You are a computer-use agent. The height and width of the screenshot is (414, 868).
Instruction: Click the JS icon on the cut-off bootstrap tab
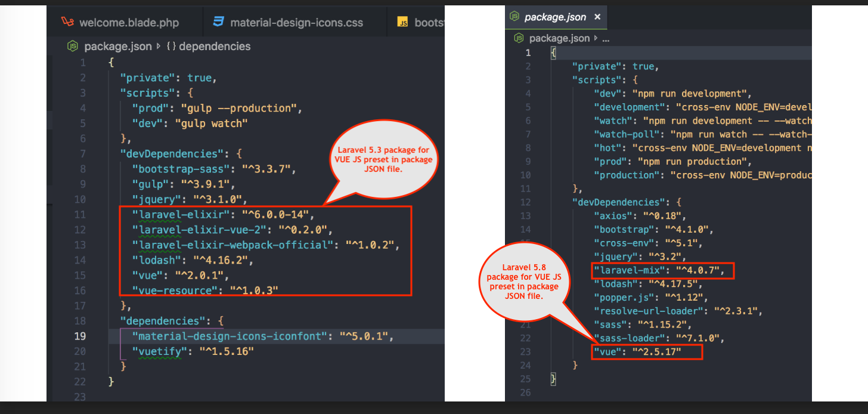tap(404, 23)
